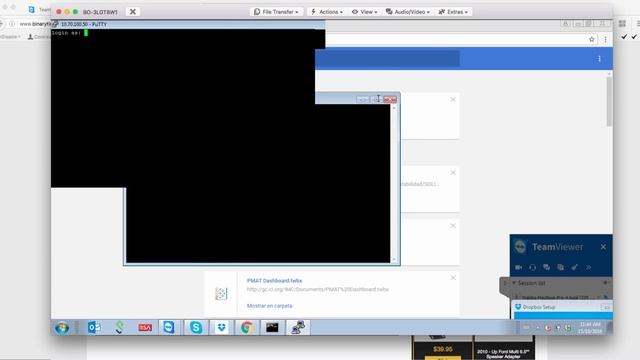Click the $39.99 price label below

(443, 349)
